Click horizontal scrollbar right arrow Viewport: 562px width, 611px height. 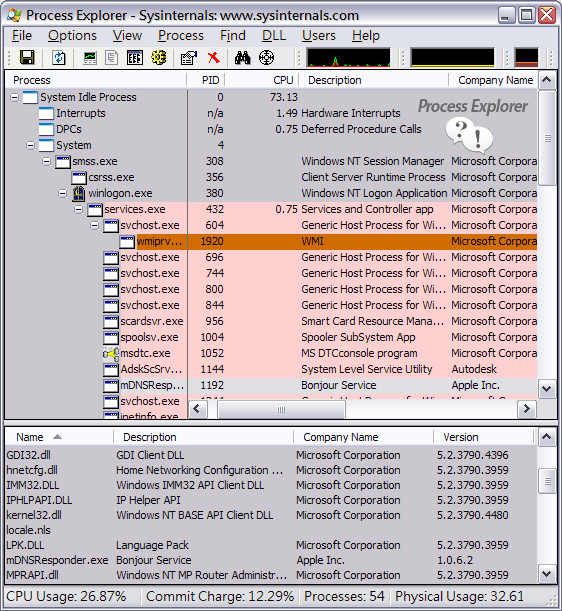pos(527,409)
